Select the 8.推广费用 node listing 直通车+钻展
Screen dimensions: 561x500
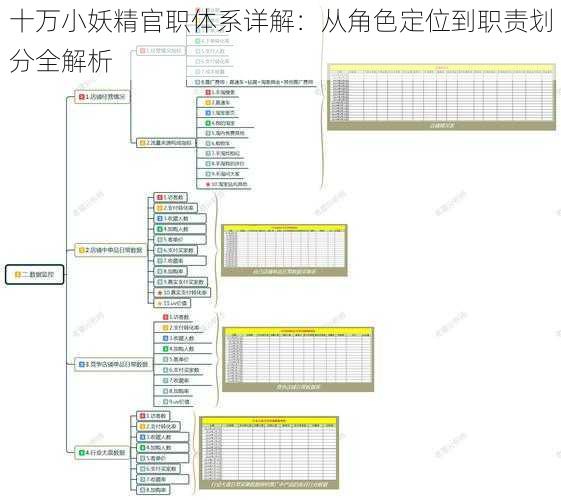coord(254,82)
